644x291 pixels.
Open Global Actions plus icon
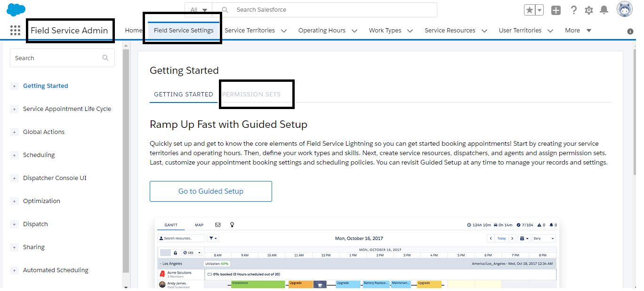(556, 10)
